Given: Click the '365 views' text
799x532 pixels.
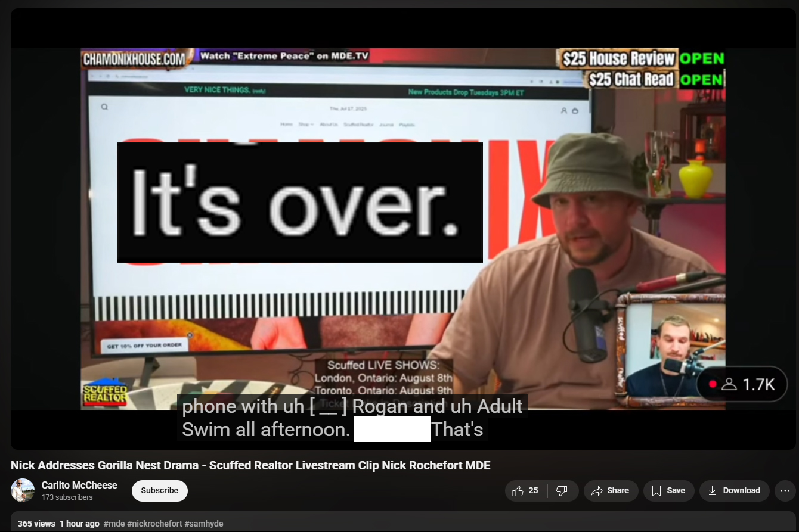Looking at the screenshot, I should (36, 524).
